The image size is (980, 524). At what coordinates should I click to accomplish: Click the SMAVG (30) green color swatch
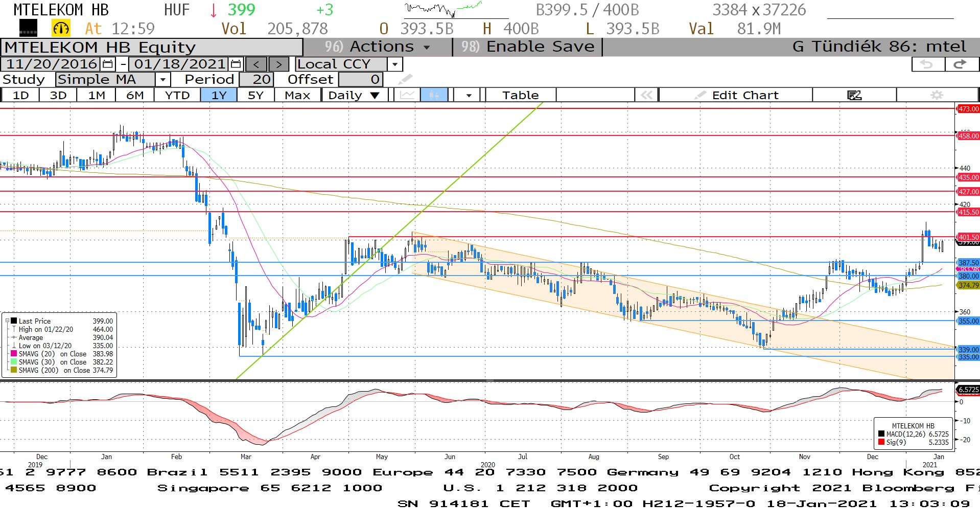pyautogui.click(x=14, y=362)
